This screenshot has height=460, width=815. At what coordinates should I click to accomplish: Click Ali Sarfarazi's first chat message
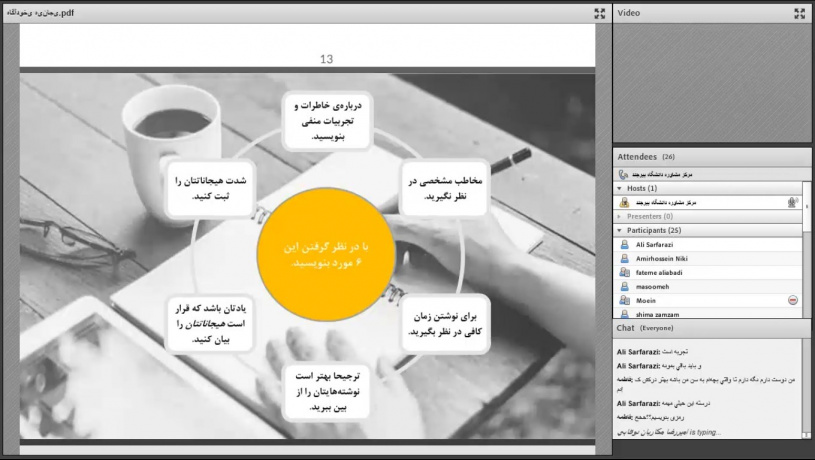point(653,352)
